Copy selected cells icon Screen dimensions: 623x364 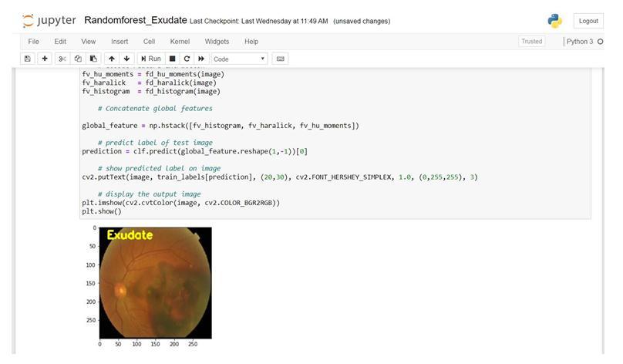tap(78, 59)
